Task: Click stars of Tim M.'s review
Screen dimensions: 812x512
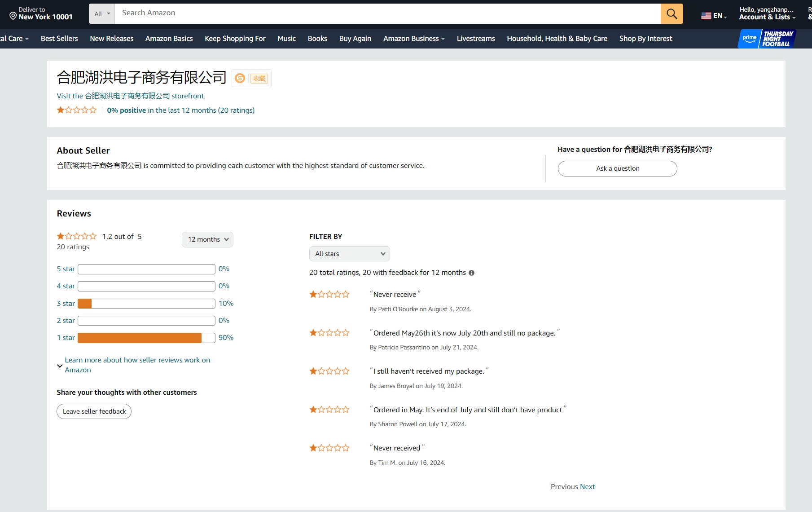Action: [329, 448]
